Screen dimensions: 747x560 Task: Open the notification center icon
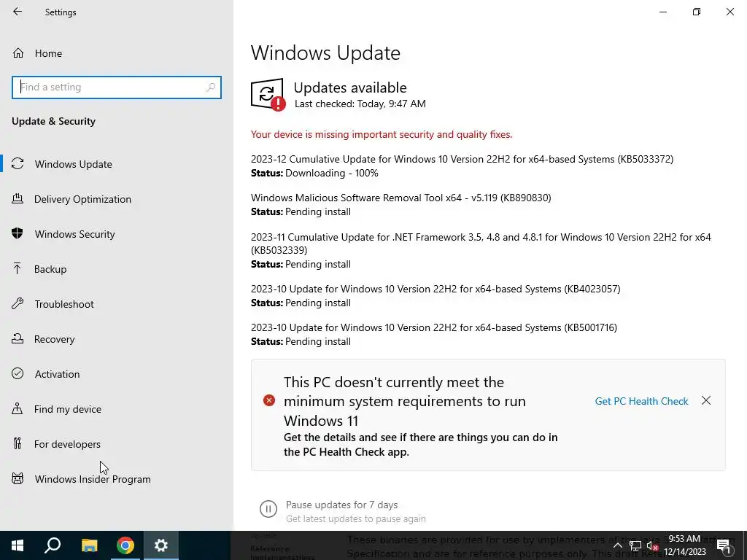tap(724, 545)
